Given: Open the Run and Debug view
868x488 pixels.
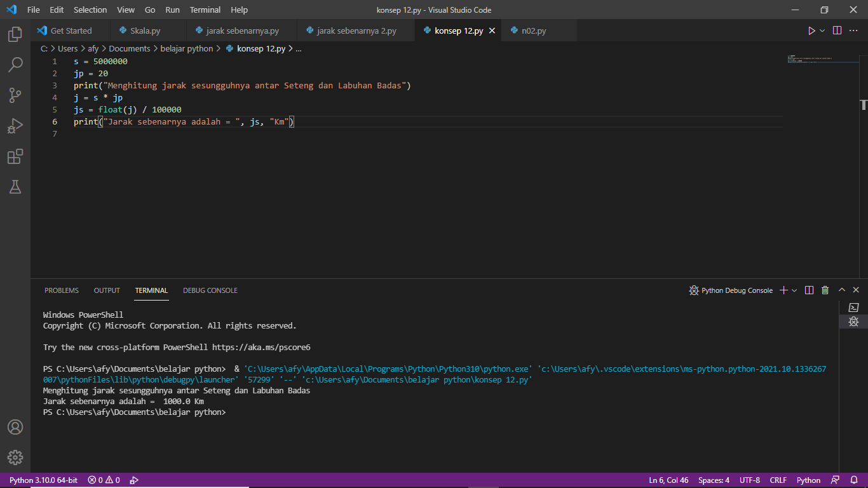Looking at the screenshot, I should click(x=15, y=126).
